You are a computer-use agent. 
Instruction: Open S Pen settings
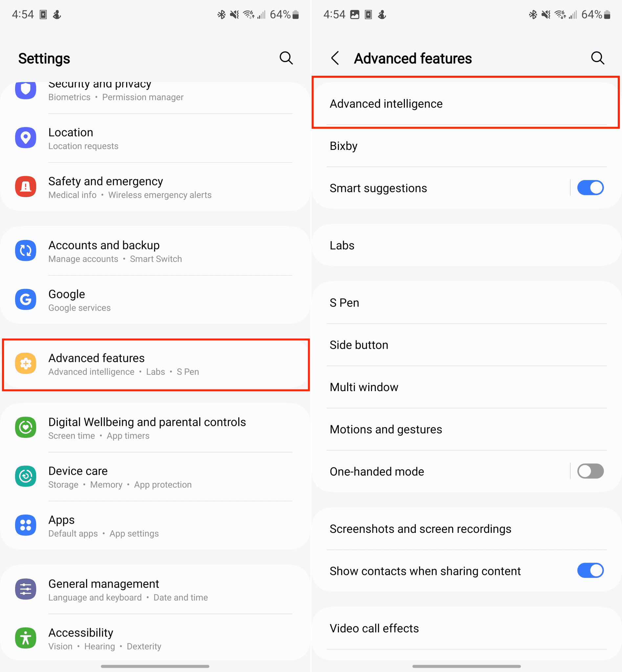(x=466, y=303)
